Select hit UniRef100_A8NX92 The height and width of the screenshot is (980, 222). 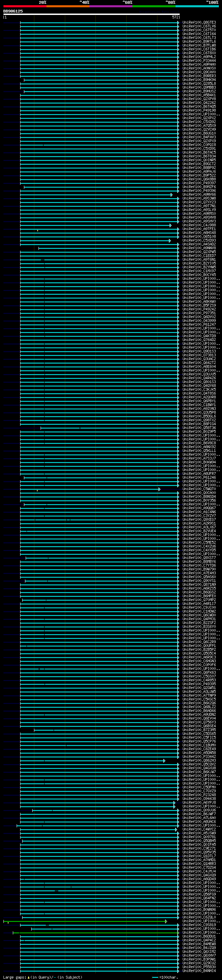point(199,447)
